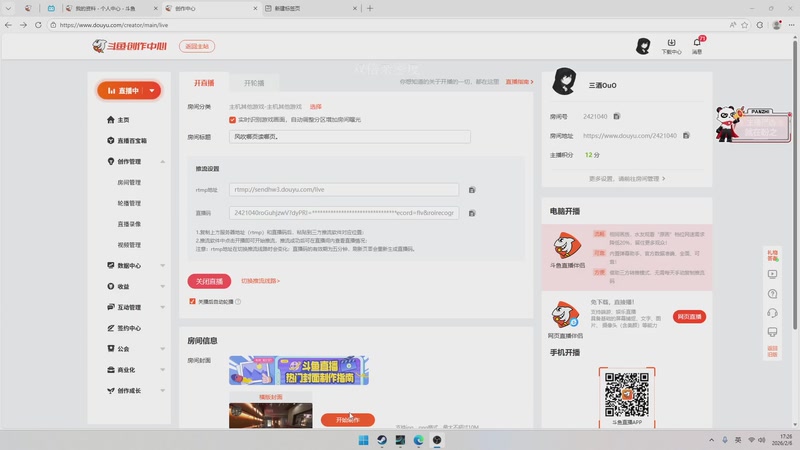Viewport: 800px width, 450px height.
Task: Open the 直播中 status dropdown arrow
Action: click(x=152, y=90)
